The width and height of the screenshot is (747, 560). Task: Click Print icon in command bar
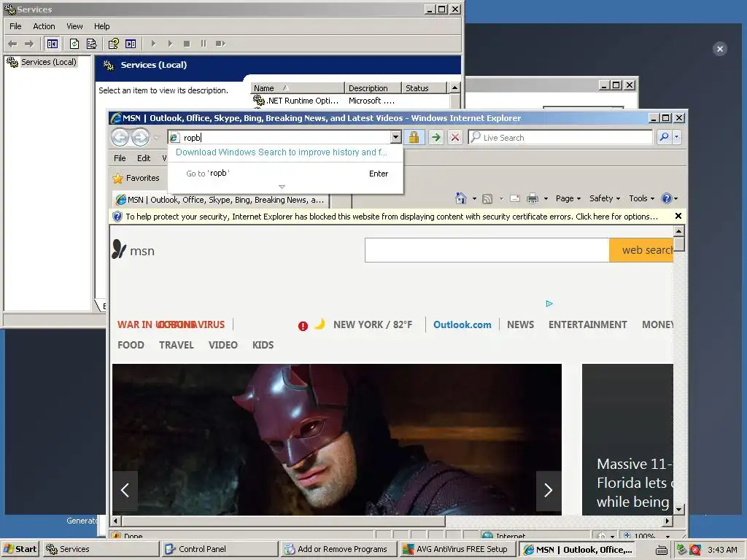click(532, 198)
